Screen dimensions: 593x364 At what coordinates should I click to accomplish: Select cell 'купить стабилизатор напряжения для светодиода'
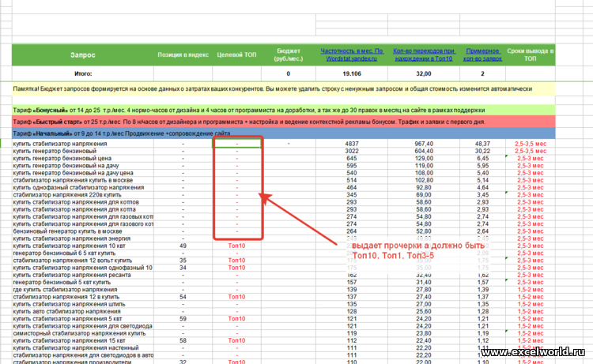point(83,326)
